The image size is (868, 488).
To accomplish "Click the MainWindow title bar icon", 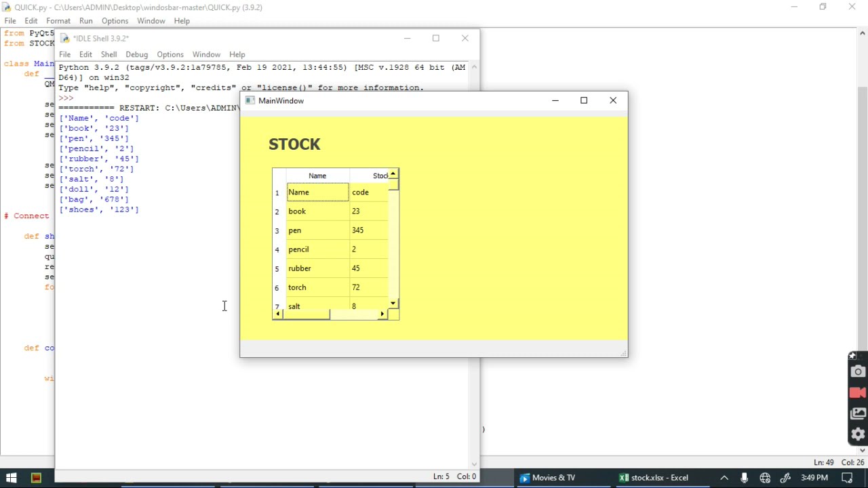I will (x=250, y=100).
